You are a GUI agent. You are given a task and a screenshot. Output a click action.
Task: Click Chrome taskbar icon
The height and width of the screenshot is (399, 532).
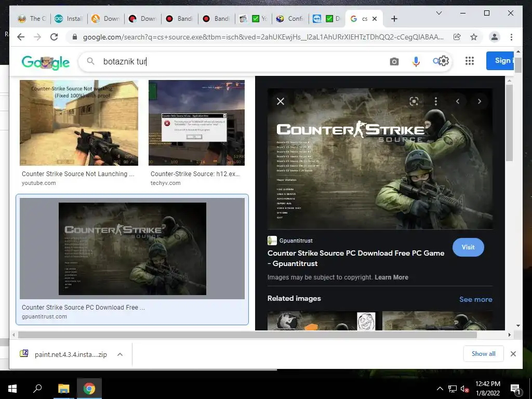click(x=89, y=389)
